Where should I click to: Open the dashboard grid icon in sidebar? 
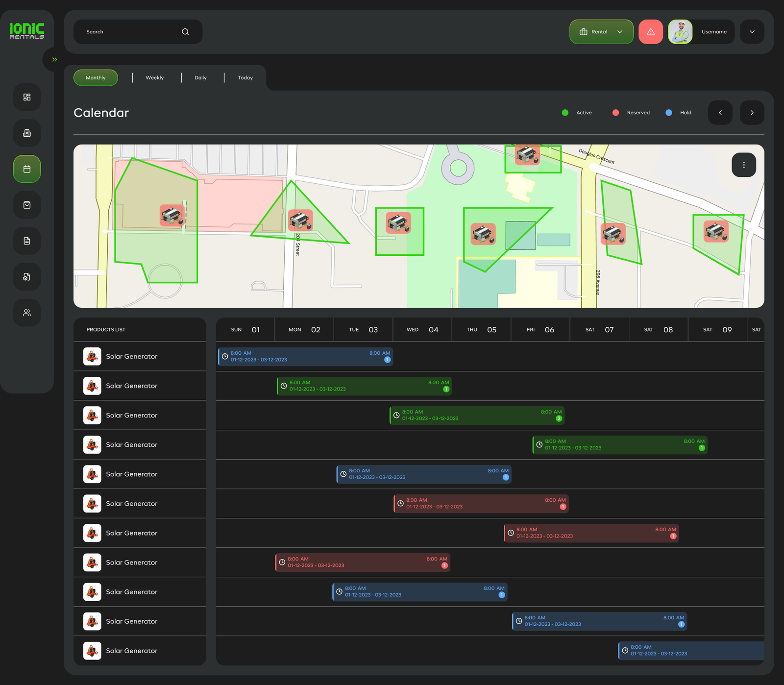coord(27,97)
